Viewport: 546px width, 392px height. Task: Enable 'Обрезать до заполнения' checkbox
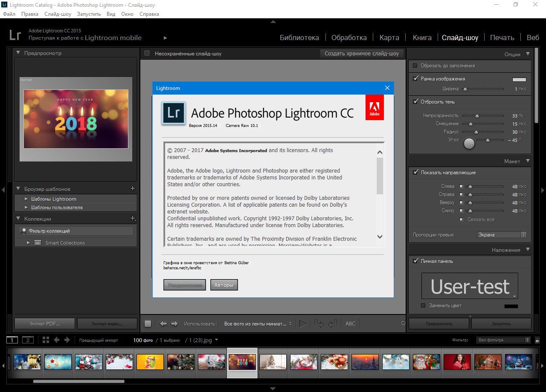tap(415, 66)
